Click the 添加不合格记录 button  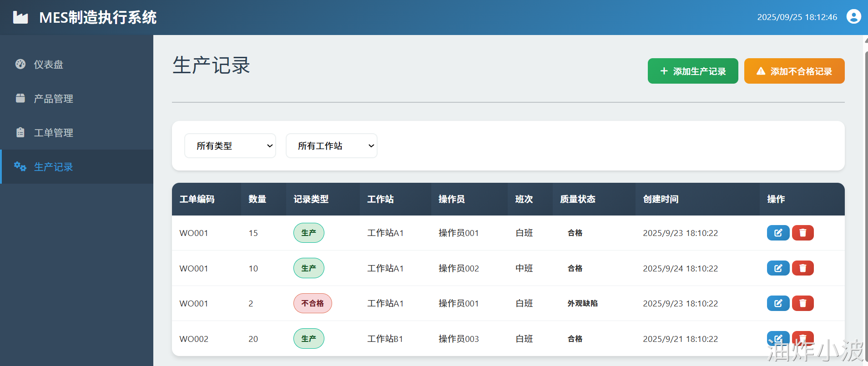794,71
